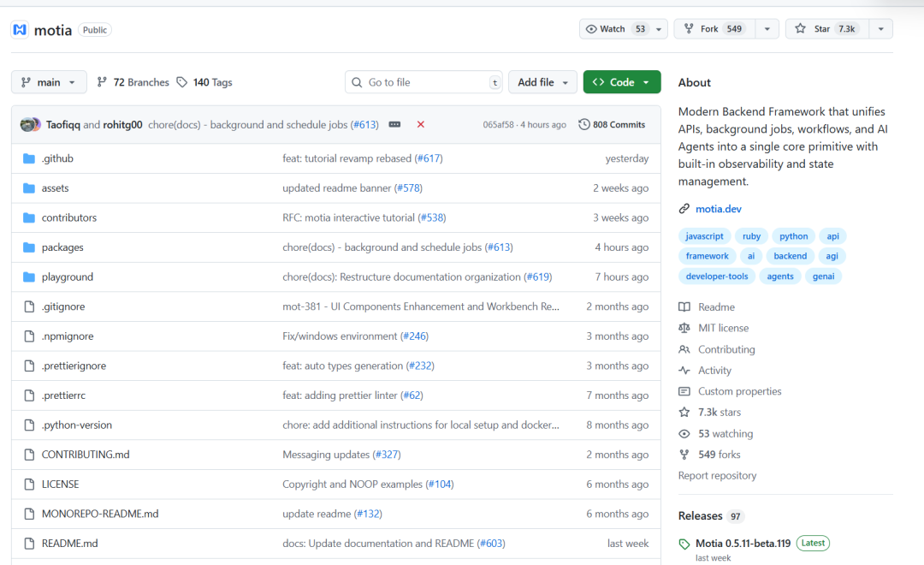Open the .github folder icon
Viewport: 924px width, 565px height.
29,158
